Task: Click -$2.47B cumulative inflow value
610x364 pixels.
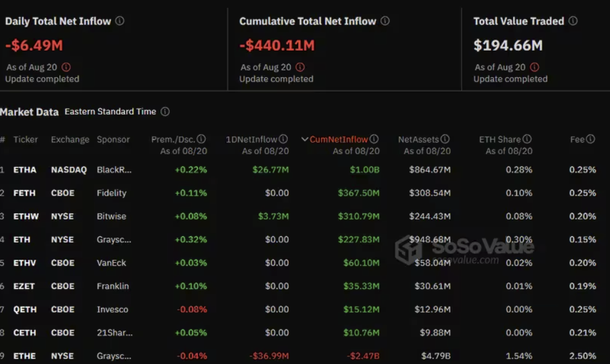Action: pos(363,356)
